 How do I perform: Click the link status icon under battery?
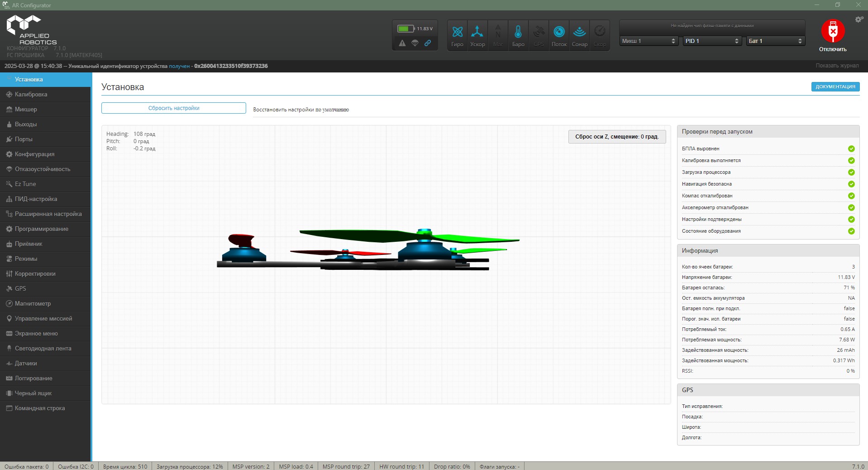428,43
